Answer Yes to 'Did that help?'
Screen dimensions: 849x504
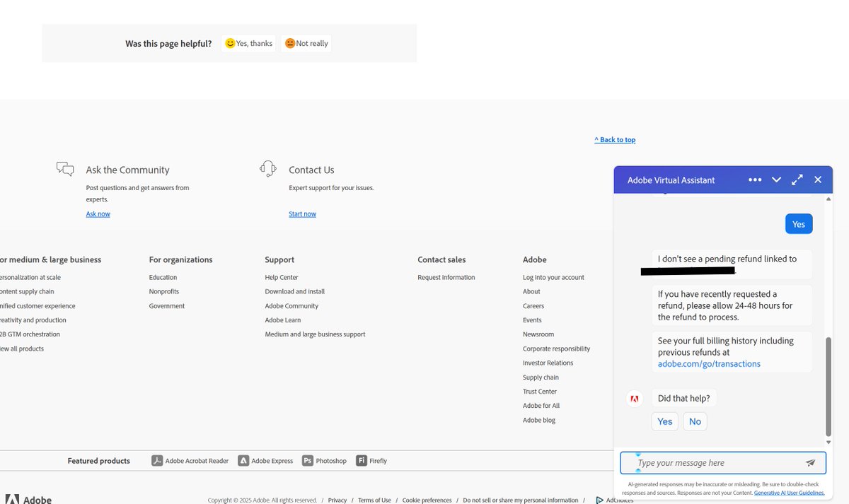665,421
